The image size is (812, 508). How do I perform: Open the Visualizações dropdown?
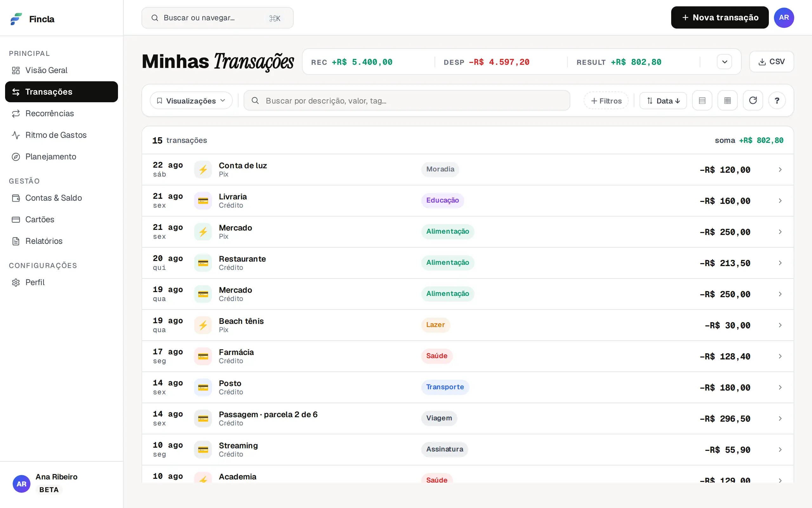tap(191, 100)
